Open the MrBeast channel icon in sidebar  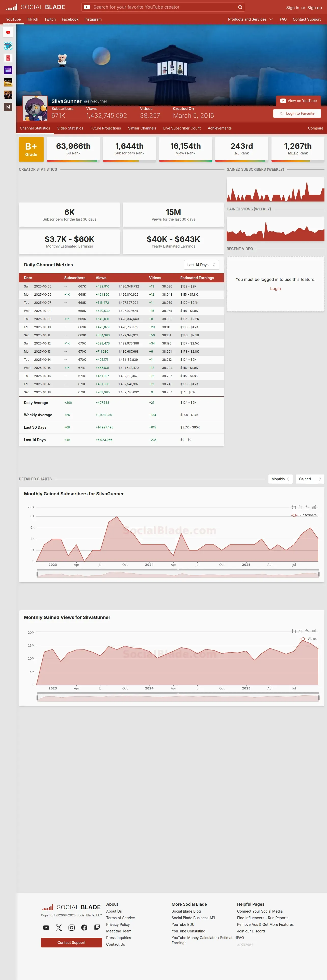pos(8,46)
